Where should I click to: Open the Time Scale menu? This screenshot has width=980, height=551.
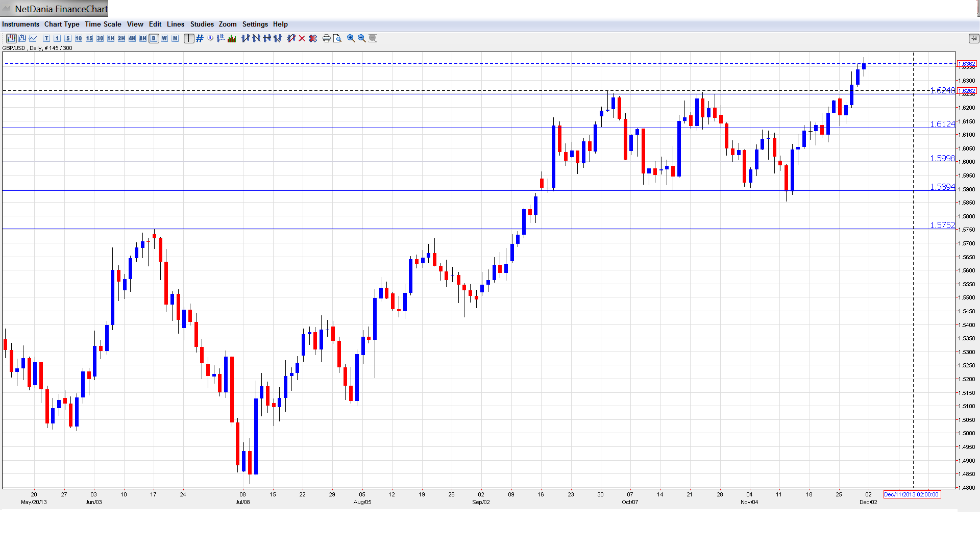coord(103,24)
